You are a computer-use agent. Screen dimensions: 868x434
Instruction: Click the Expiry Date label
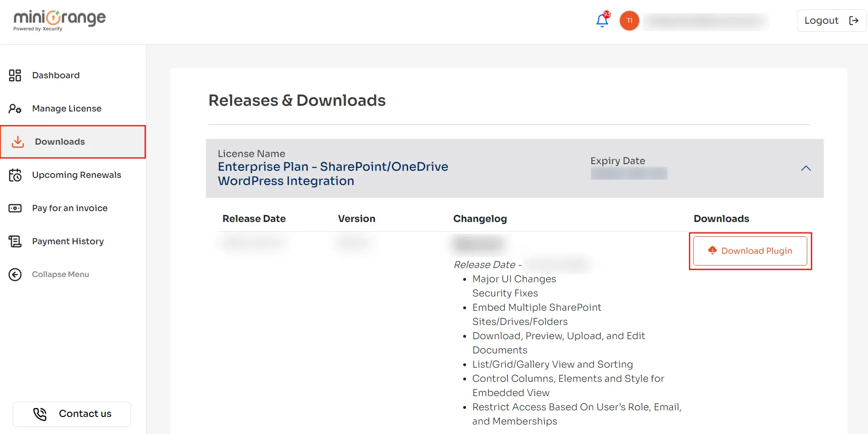coord(617,161)
